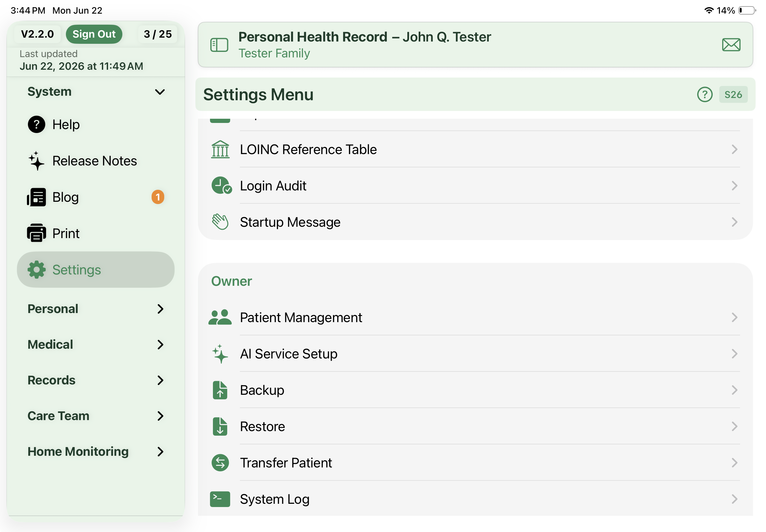Image resolution: width=766 pixels, height=532 pixels.
Task: Open the Transfer Patient row
Action: click(475, 462)
